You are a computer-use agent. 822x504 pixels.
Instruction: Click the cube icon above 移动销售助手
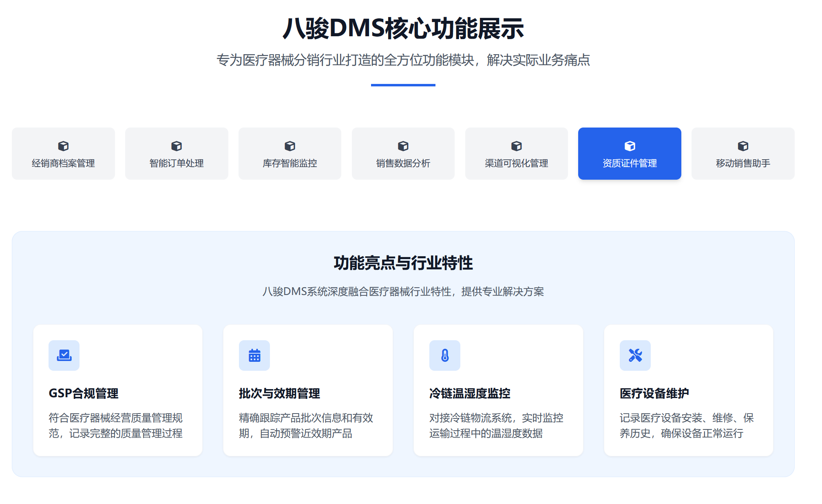(743, 145)
